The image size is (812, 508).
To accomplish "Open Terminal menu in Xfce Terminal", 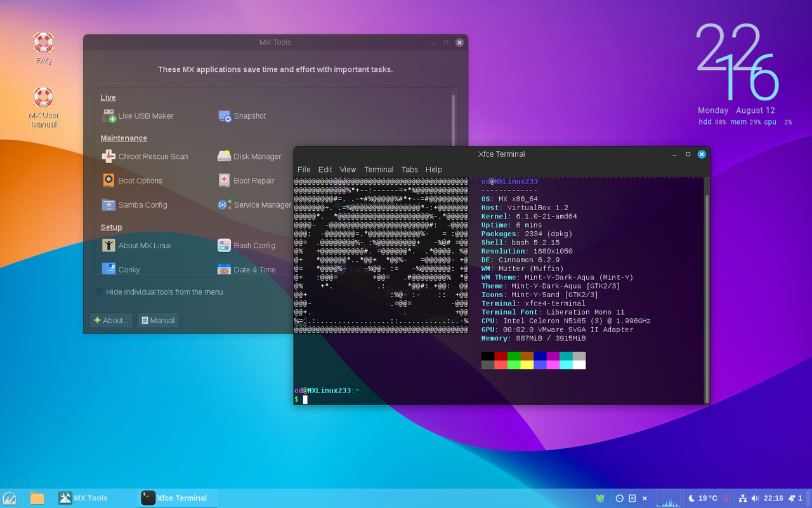I will pos(379,170).
